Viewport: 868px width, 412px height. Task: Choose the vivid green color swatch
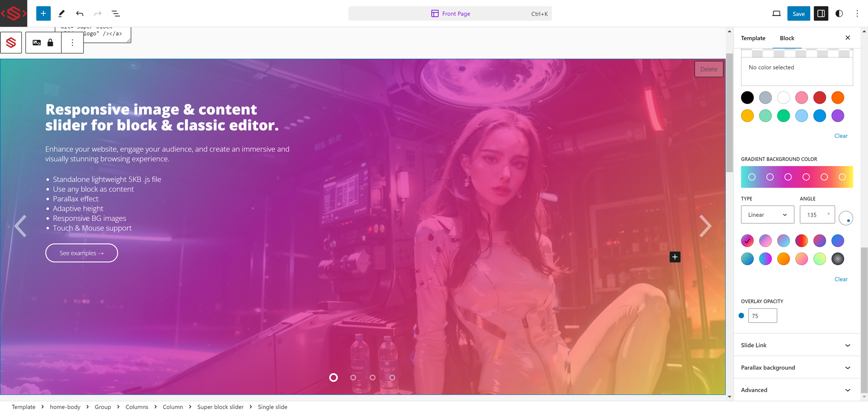783,116
